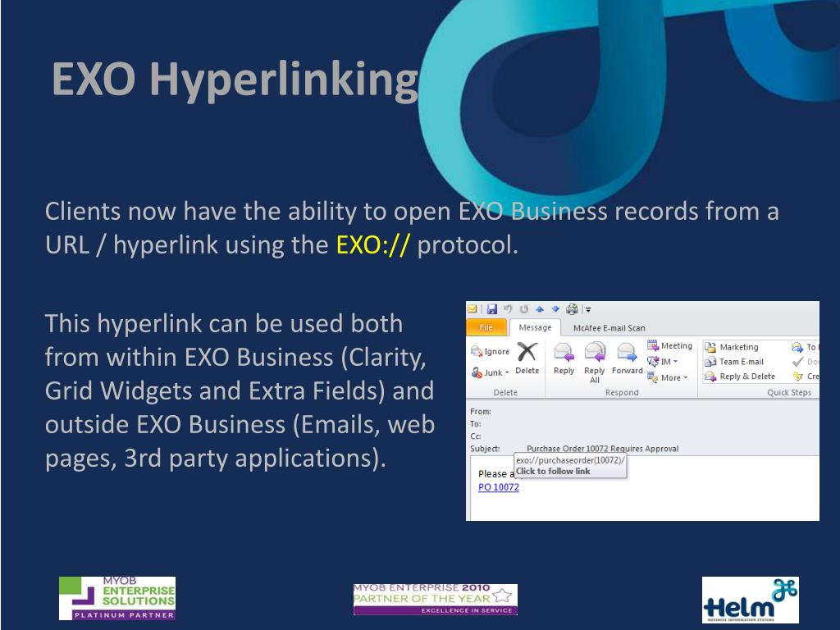The height and width of the screenshot is (630, 840).
Task: Click the Delete X icon
Action: point(527,352)
